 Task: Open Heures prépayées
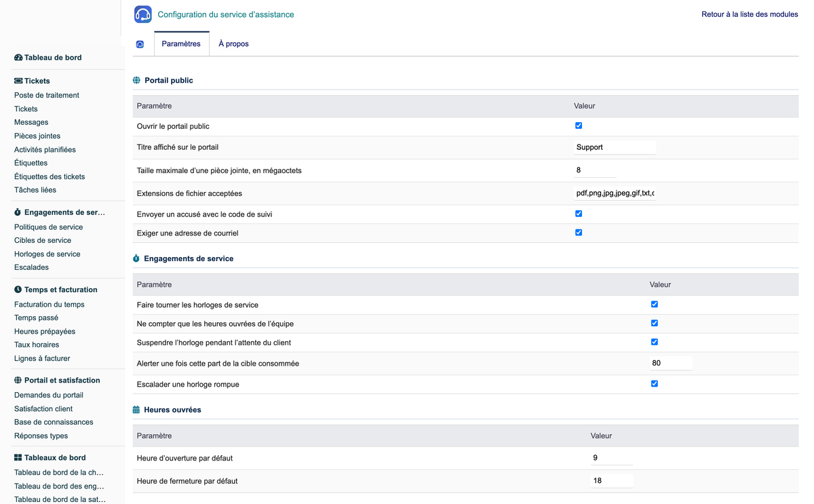click(45, 332)
